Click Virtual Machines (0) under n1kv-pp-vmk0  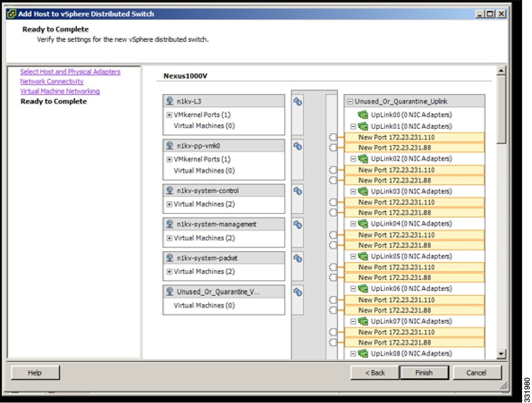coord(204,171)
